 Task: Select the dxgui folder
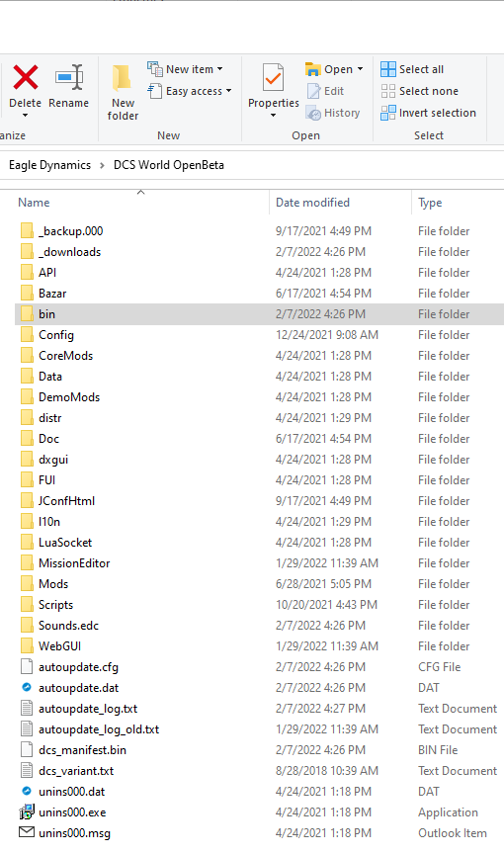click(53, 460)
